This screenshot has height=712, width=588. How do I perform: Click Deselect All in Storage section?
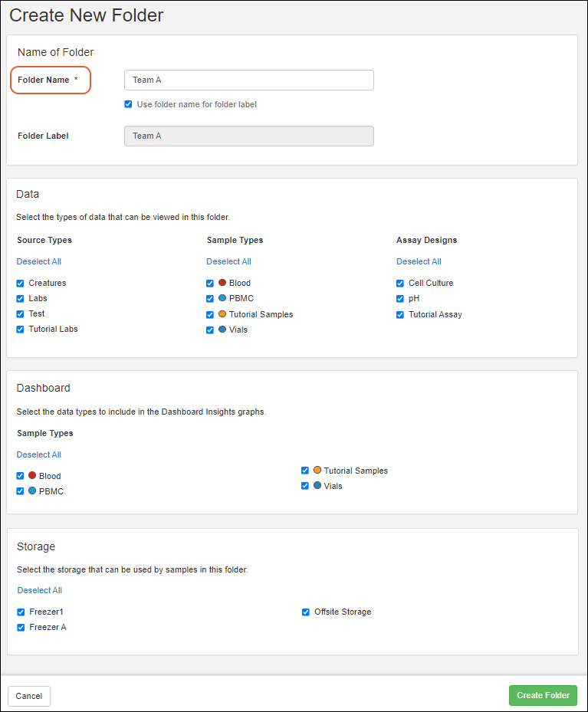40,590
